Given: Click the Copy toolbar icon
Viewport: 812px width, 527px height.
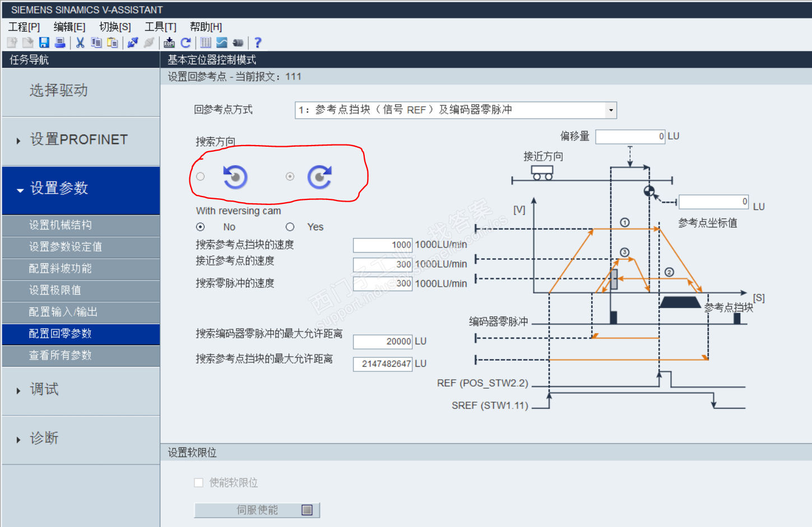Looking at the screenshot, I should coord(96,43).
